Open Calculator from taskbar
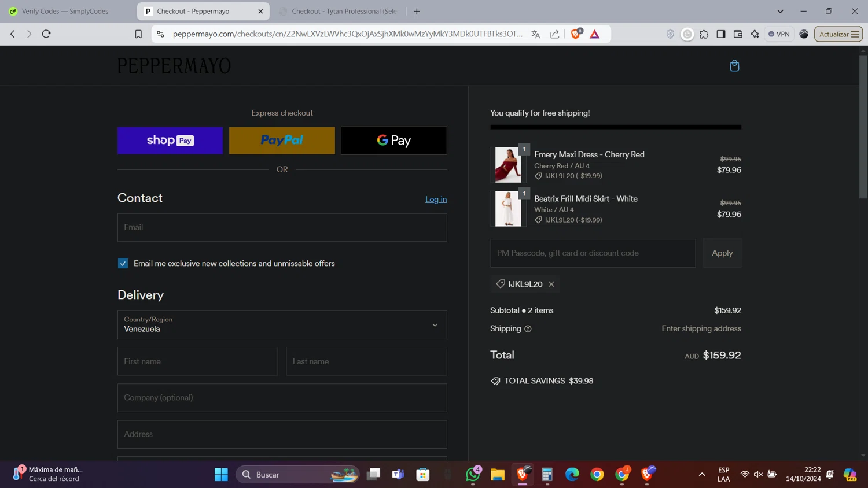 pos(547,475)
